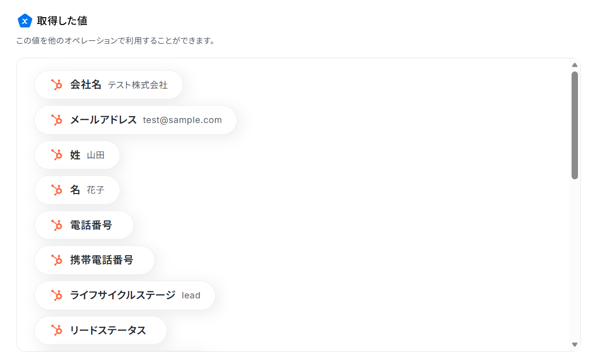
Task: Click the HubSpot icon next to 携帯電話番号
Action: point(57,260)
